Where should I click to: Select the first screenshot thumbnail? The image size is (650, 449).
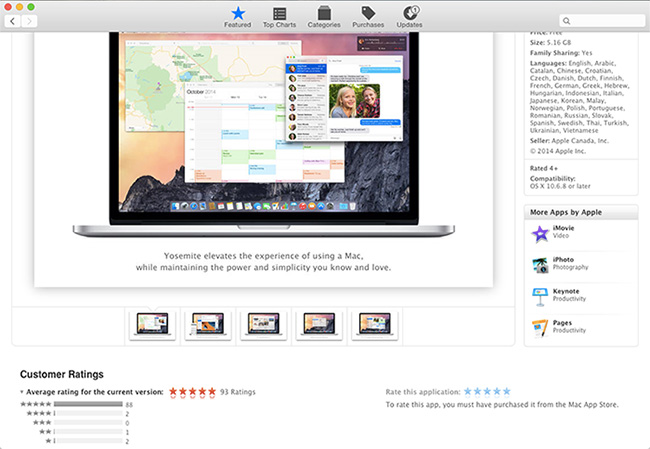coord(152,326)
